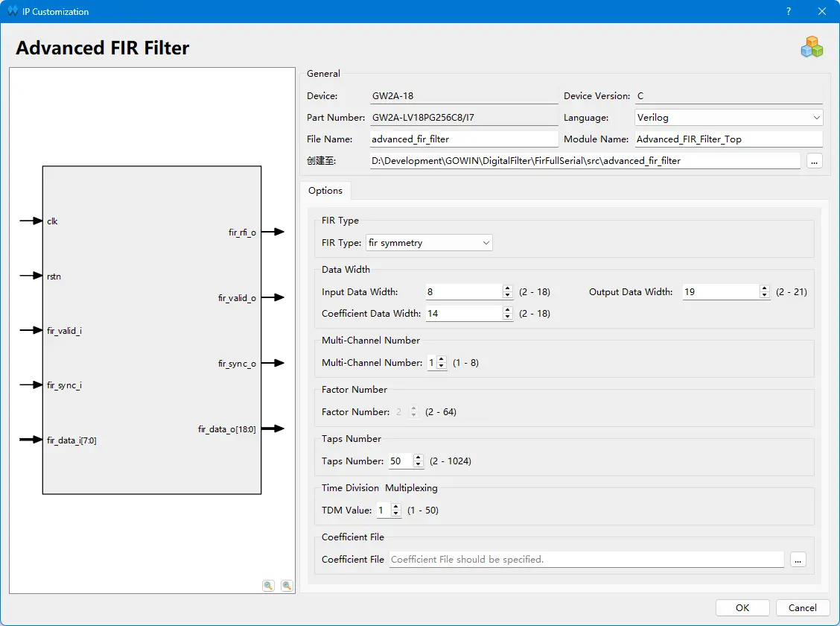The width and height of the screenshot is (840, 626).
Task: Click the File Name input field
Action: (464, 139)
